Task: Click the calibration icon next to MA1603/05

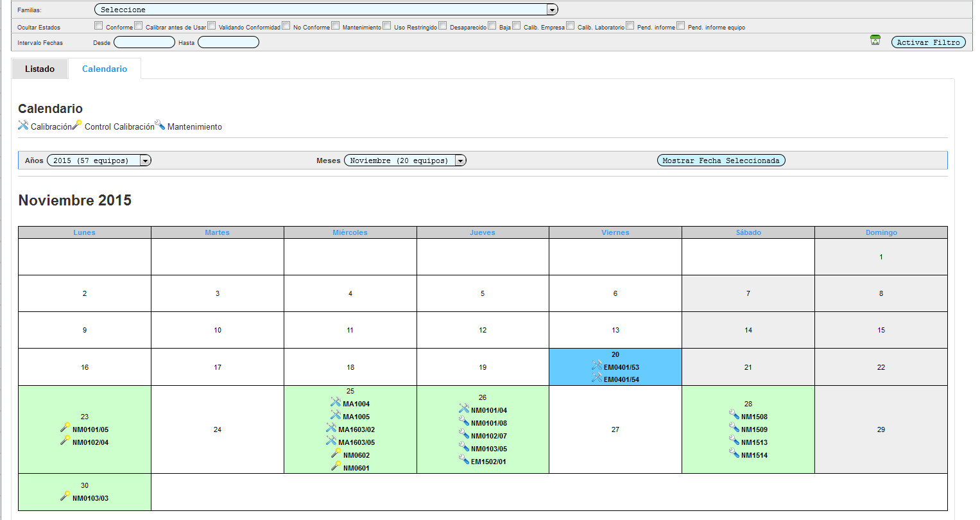Action: point(331,441)
